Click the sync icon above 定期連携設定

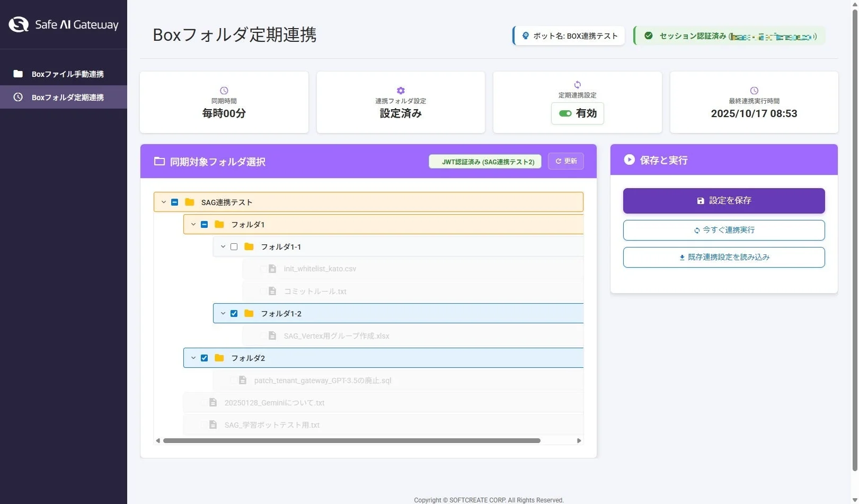click(x=577, y=84)
